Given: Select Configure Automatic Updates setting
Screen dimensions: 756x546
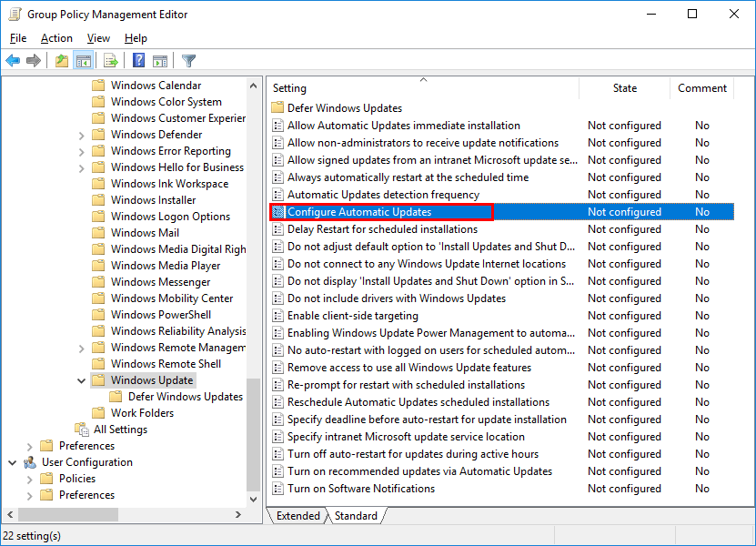Looking at the screenshot, I should [x=501, y=212].
